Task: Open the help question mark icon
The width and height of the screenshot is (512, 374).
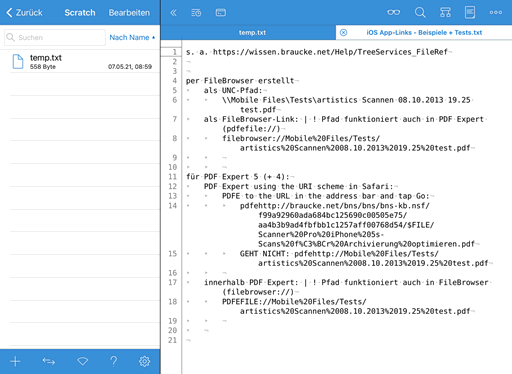Action: tap(114, 361)
